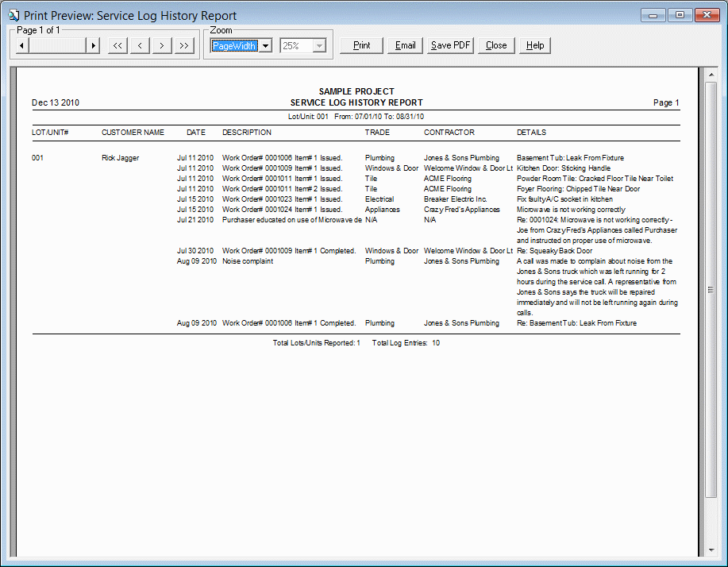
Task: Minimize the Print Preview window
Action: tap(653, 15)
